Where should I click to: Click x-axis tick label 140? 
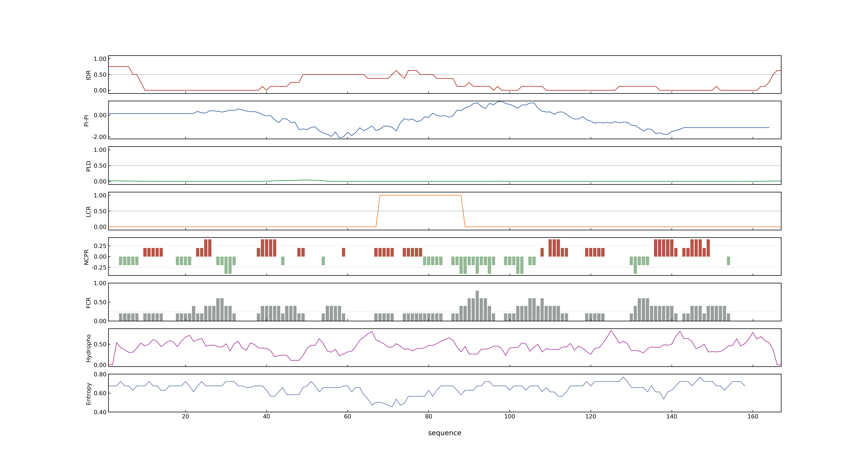click(672, 416)
